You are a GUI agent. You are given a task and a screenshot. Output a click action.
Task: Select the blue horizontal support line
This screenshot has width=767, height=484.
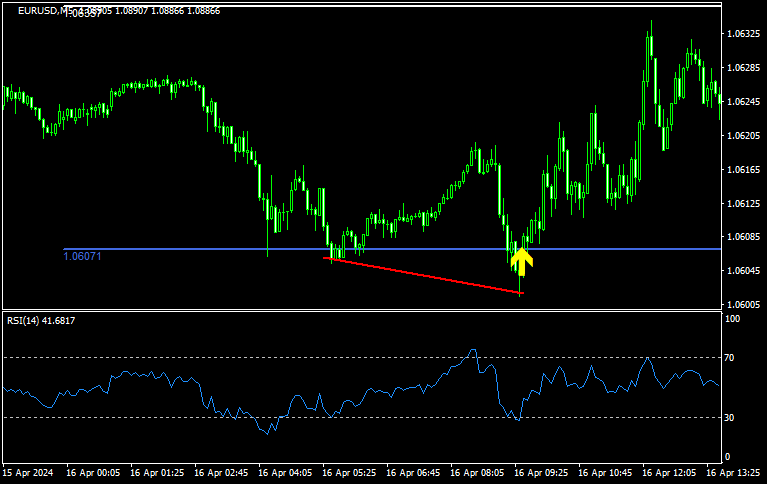200,249
